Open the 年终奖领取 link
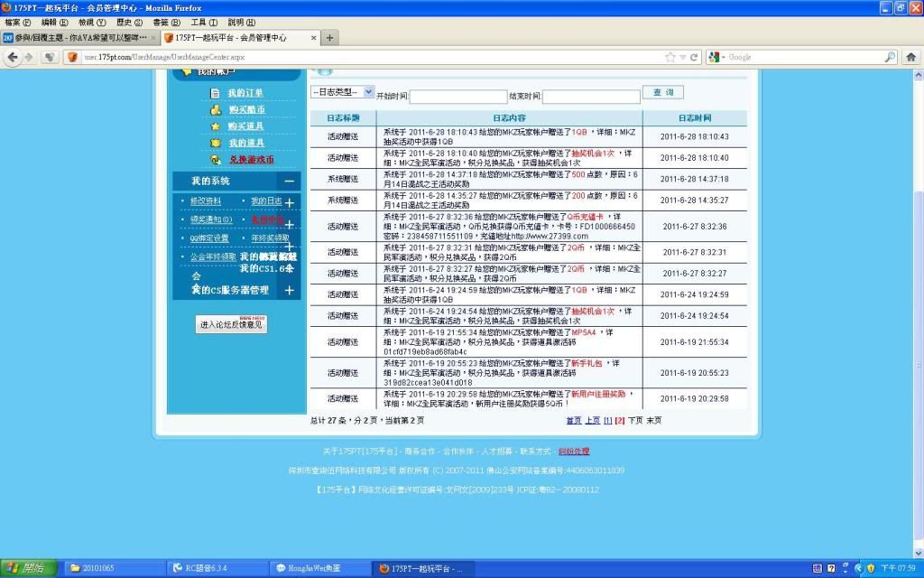Image resolution: width=924 pixels, height=578 pixels. (271, 238)
